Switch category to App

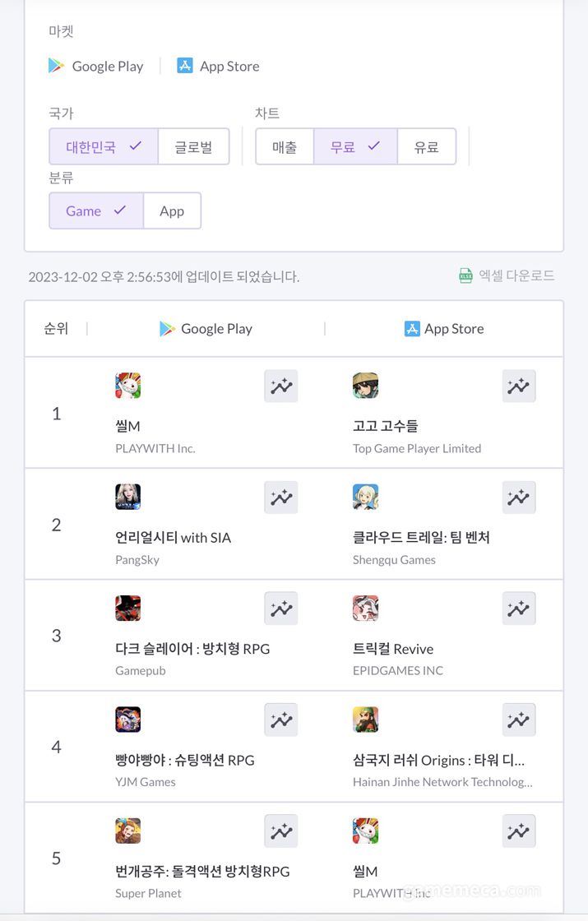tap(172, 211)
